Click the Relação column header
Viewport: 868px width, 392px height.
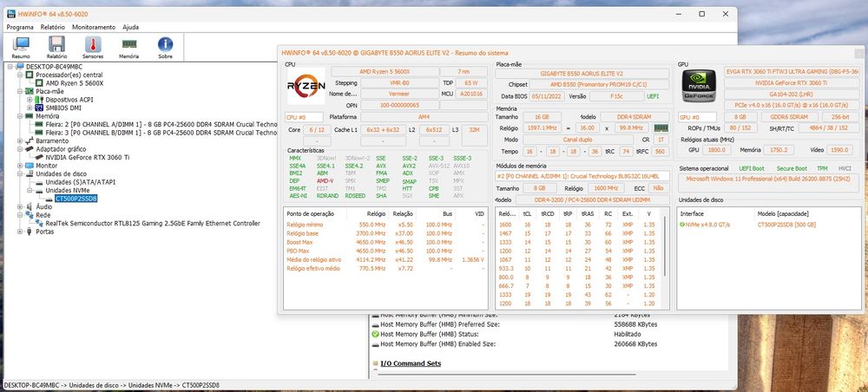(403, 213)
